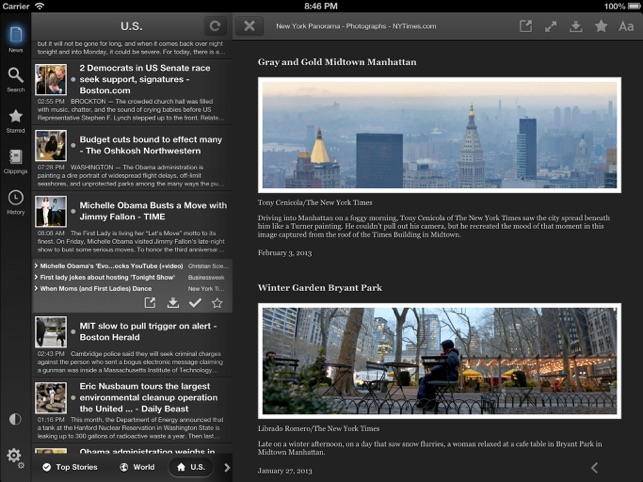Toggle night mode half-circle icon
The height and width of the screenshot is (482, 643).
(15, 419)
